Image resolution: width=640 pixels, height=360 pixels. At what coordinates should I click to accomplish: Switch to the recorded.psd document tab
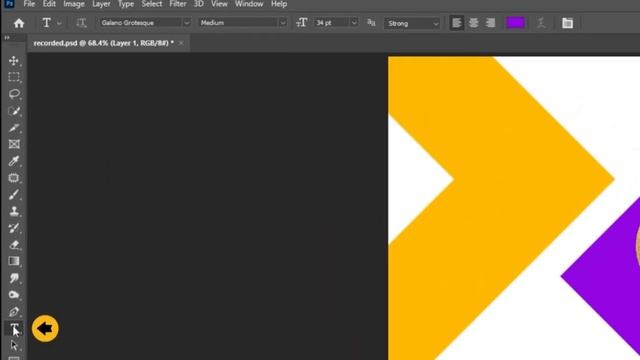click(x=103, y=43)
